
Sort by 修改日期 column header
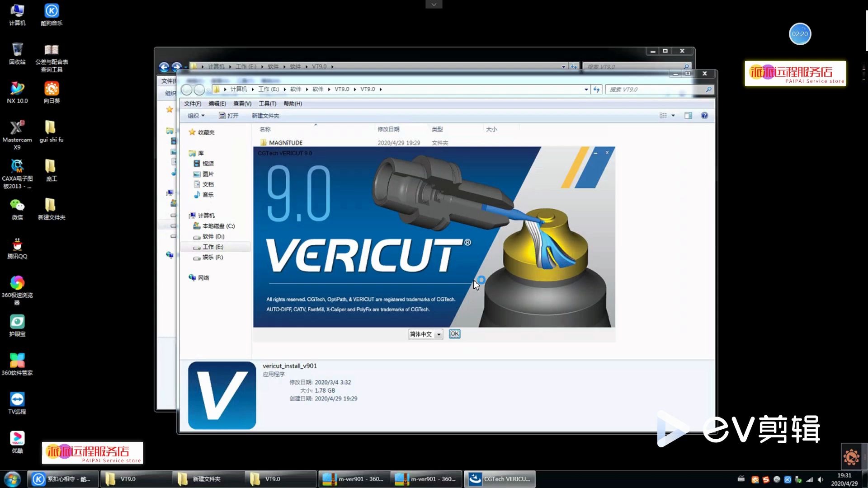(388, 129)
